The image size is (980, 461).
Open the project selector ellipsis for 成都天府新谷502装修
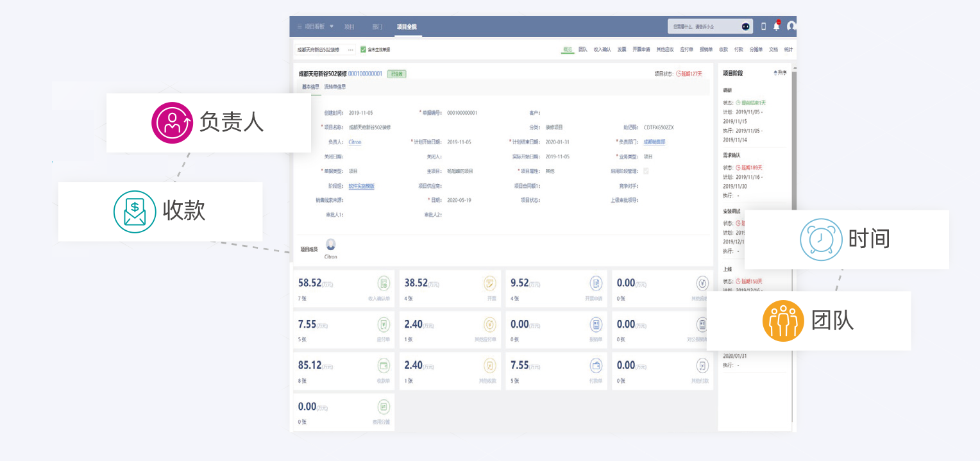click(351, 49)
